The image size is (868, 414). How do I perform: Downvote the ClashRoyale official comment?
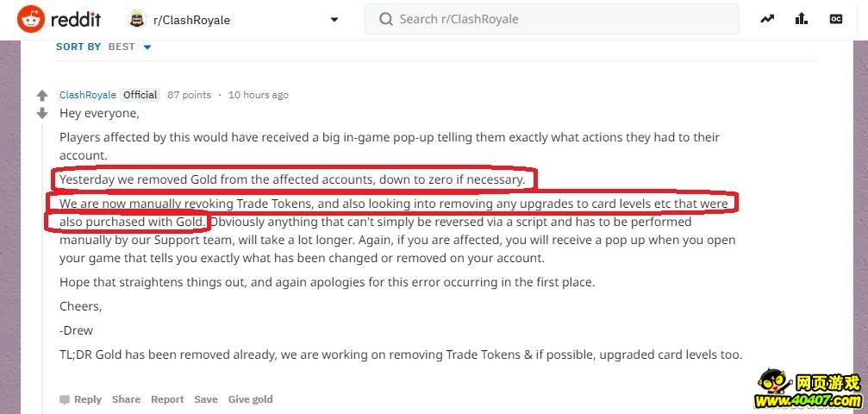(x=42, y=113)
